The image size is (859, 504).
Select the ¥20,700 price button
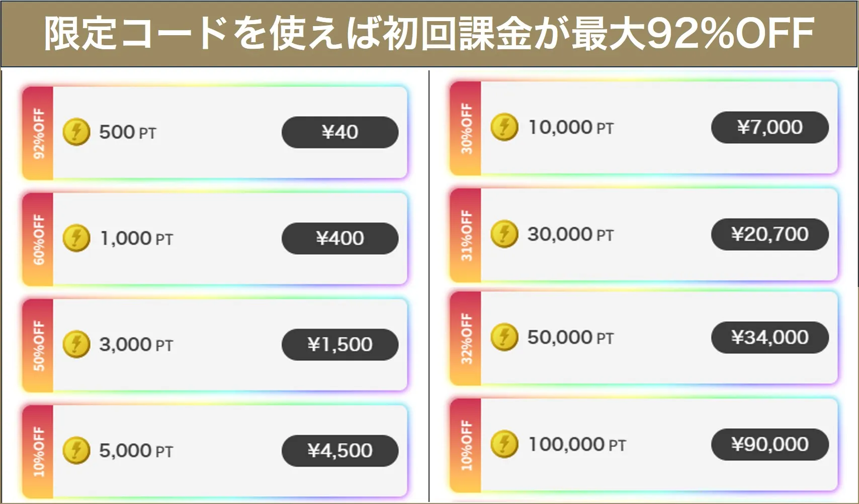coord(770,234)
